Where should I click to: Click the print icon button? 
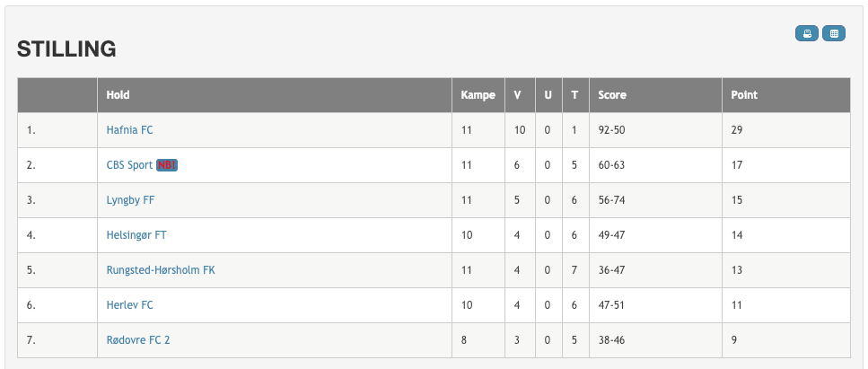pos(807,33)
